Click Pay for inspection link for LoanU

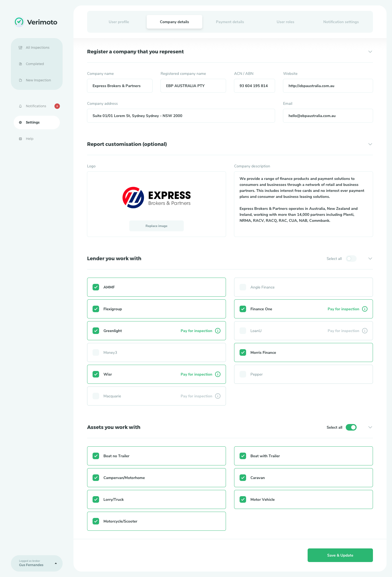click(x=344, y=331)
